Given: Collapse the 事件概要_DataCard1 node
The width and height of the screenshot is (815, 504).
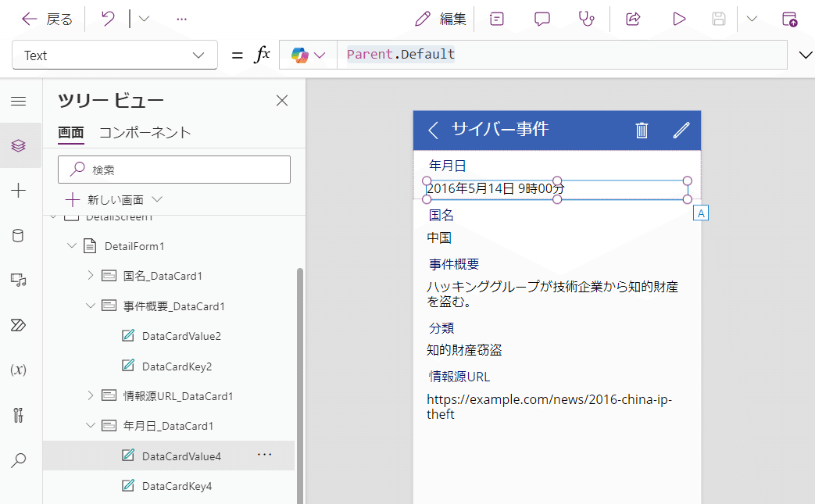Looking at the screenshot, I should click(91, 306).
